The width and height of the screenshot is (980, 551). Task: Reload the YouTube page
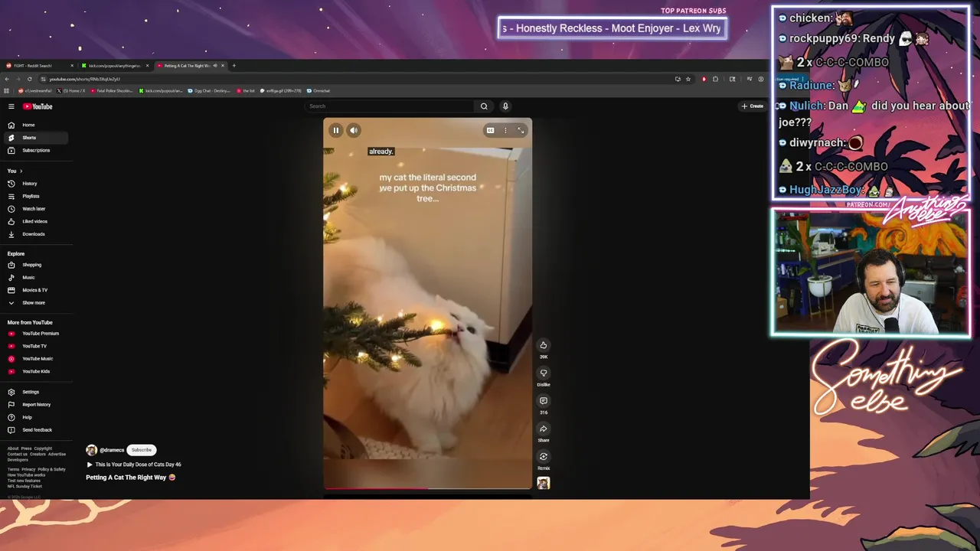click(30, 79)
